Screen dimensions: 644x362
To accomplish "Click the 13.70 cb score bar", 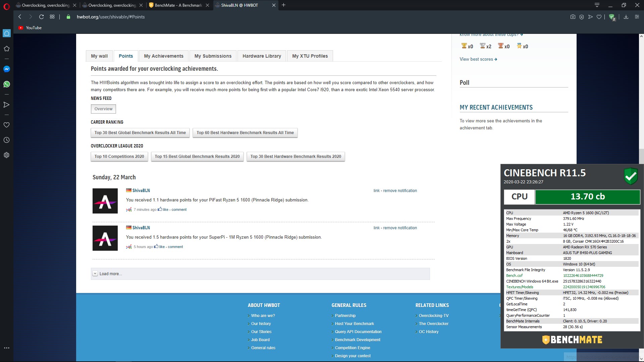I will 588,197.
